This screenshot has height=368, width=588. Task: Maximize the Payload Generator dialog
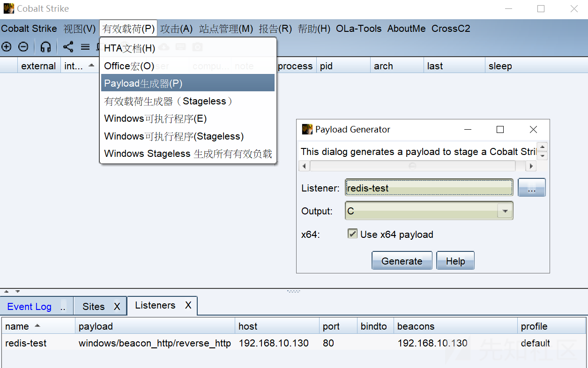(500, 130)
